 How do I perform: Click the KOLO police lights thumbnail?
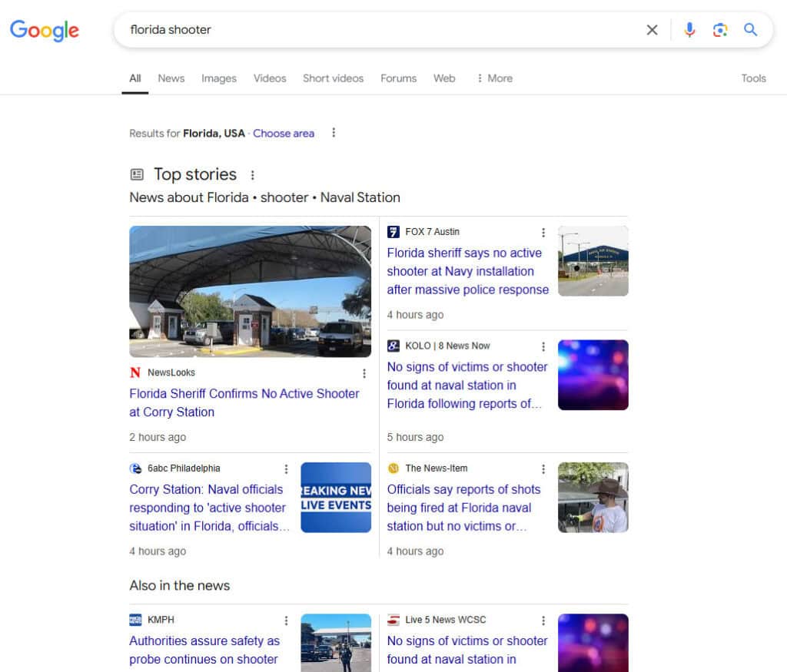(x=593, y=375)
